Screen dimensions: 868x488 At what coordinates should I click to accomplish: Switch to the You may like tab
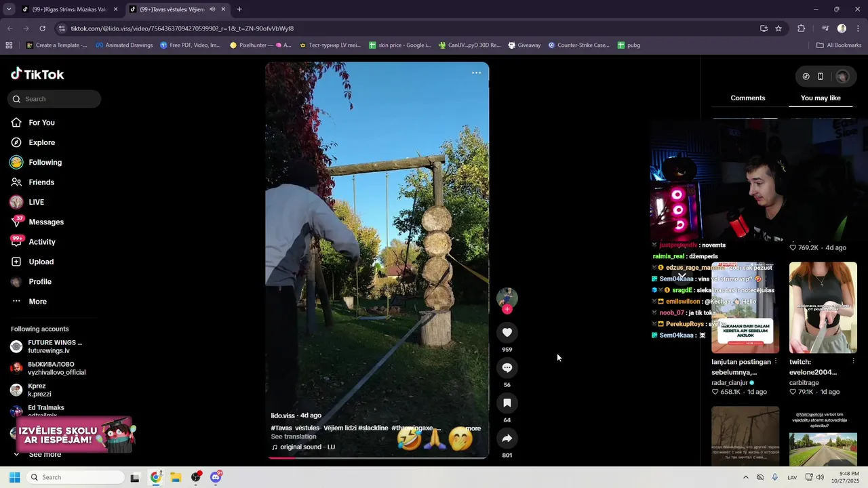(x=820, y=98)
